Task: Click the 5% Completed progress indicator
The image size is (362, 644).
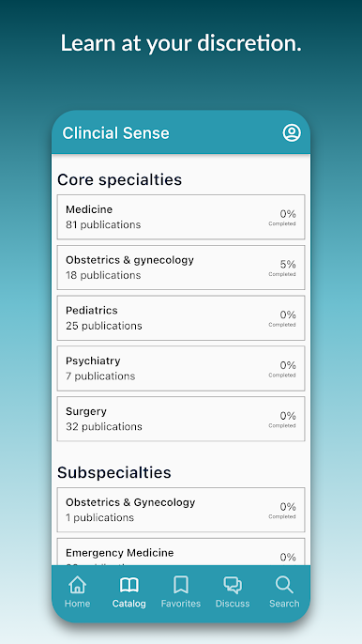Action: [x=282, y=268]
